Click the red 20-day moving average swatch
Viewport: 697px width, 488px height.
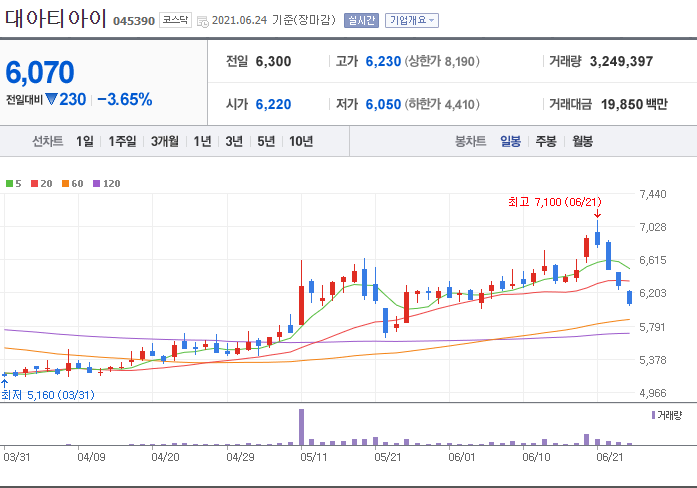[35, 184]
